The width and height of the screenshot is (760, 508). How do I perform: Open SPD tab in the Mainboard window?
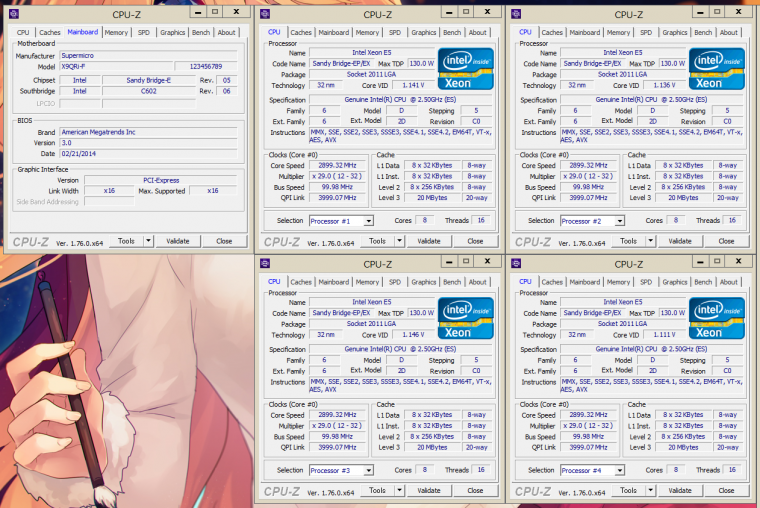pos(143,32)
